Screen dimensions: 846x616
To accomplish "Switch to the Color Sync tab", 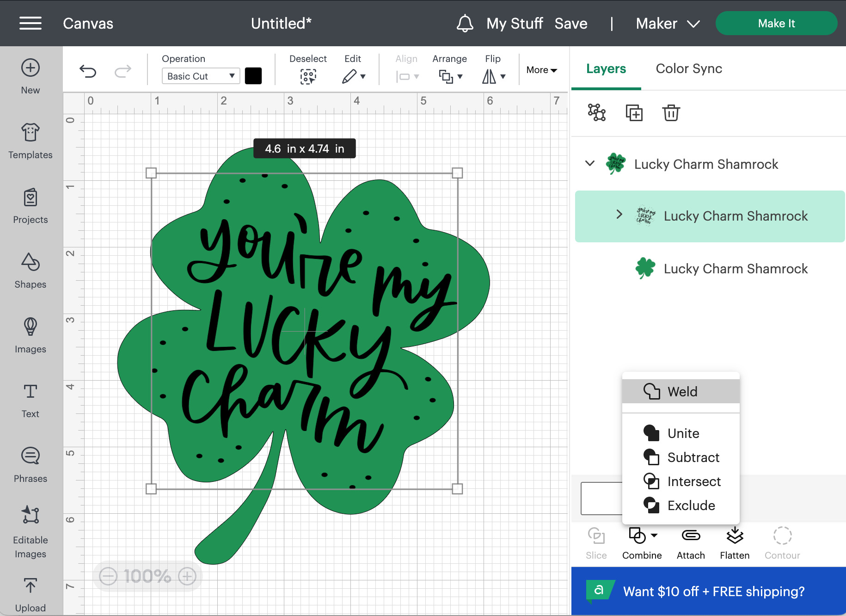I will [689, 68].
